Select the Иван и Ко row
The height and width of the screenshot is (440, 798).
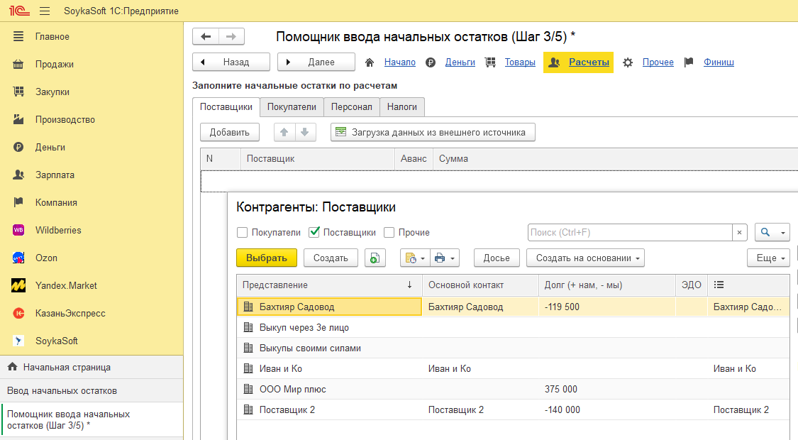(513, 369)
